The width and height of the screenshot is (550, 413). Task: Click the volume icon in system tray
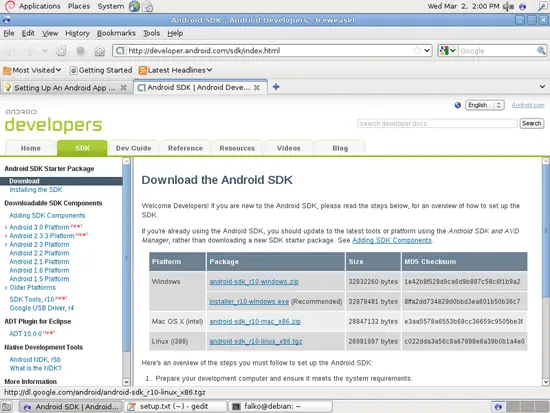[x=508, y=6]
